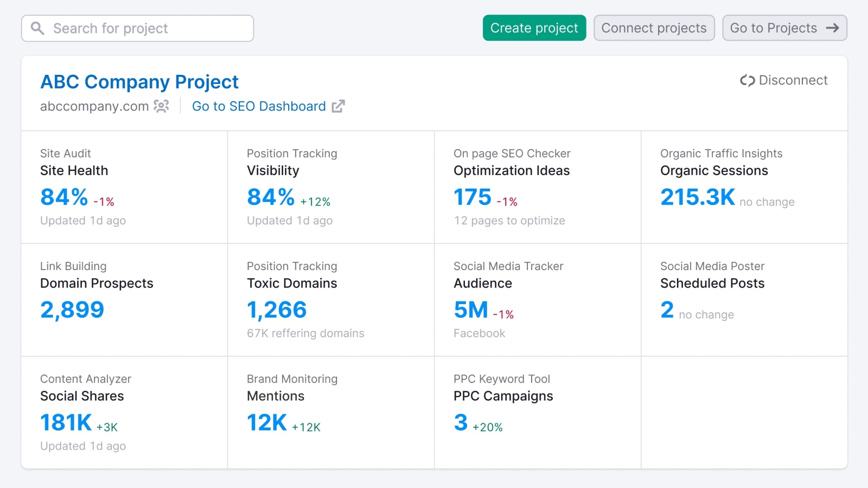
Task: Click the Link Building label
Action: point(73,266)
